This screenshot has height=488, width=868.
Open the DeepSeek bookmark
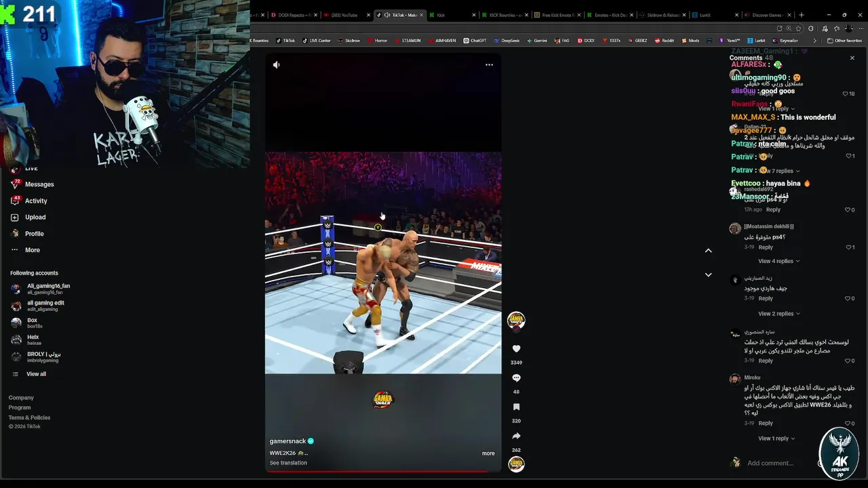pos(505,41)
